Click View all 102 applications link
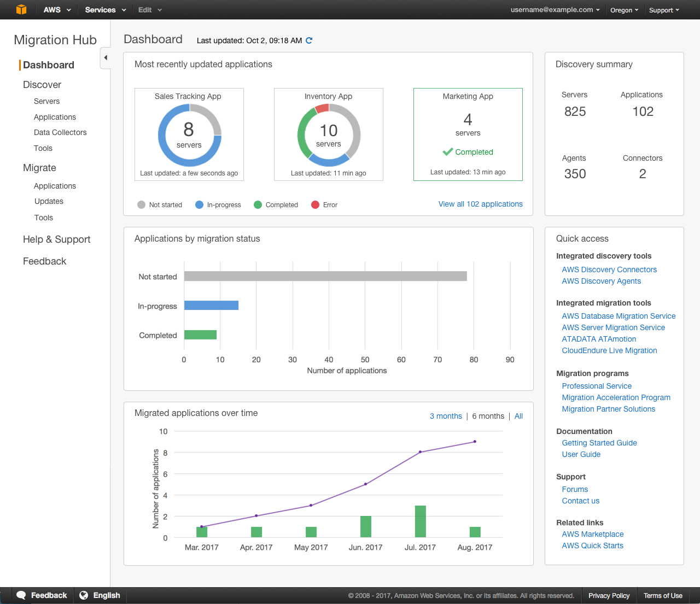Viewport: 700px width, 604px height. coord(481,204)
